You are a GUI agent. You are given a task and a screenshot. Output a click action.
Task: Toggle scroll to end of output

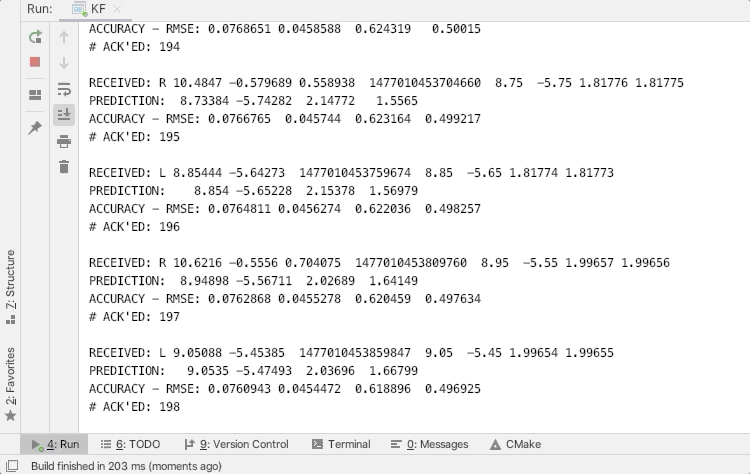coord(64,115)
